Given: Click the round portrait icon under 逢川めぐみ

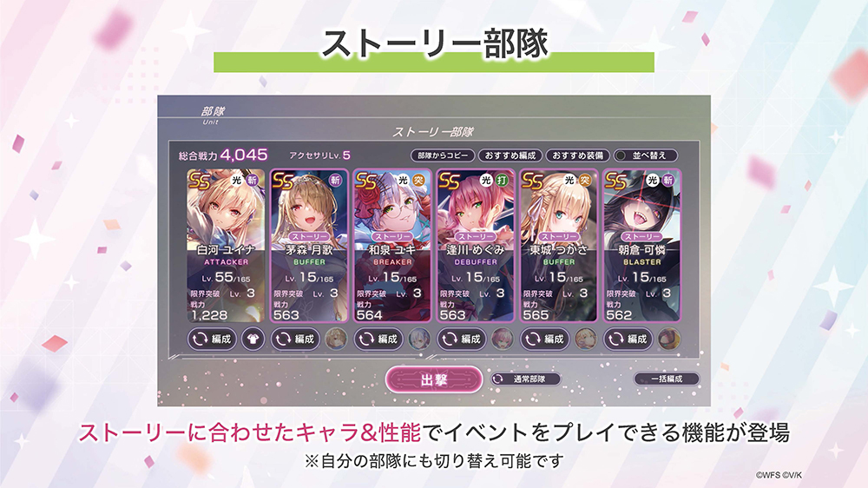Looking at the screenshot, I should coord(503,339).
